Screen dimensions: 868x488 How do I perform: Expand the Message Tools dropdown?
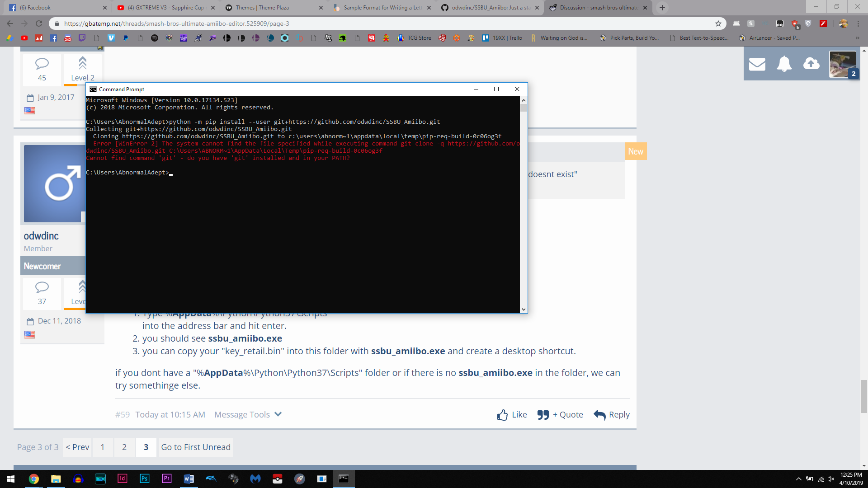pyautogui.click(x=248, y=415)
